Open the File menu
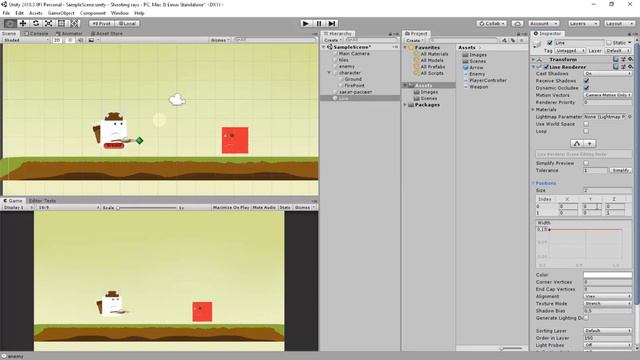Image resolution: width=640 pixels, height=360 pixels. point(6,13)
